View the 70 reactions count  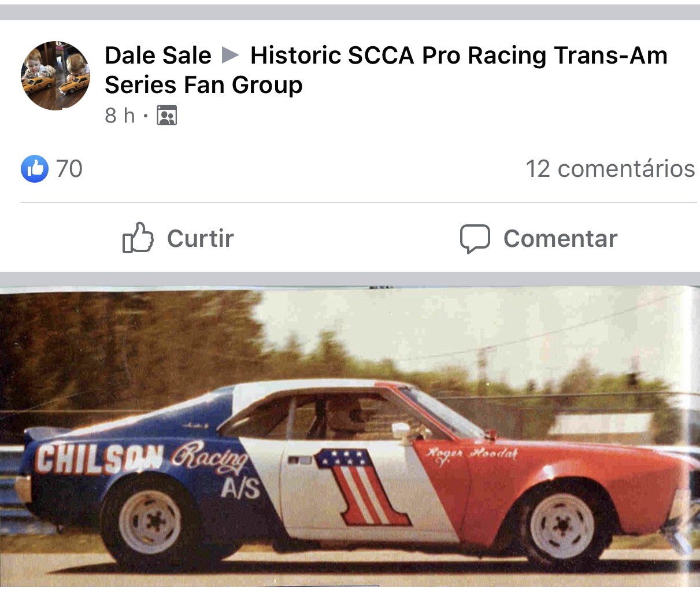click(69, 169)
